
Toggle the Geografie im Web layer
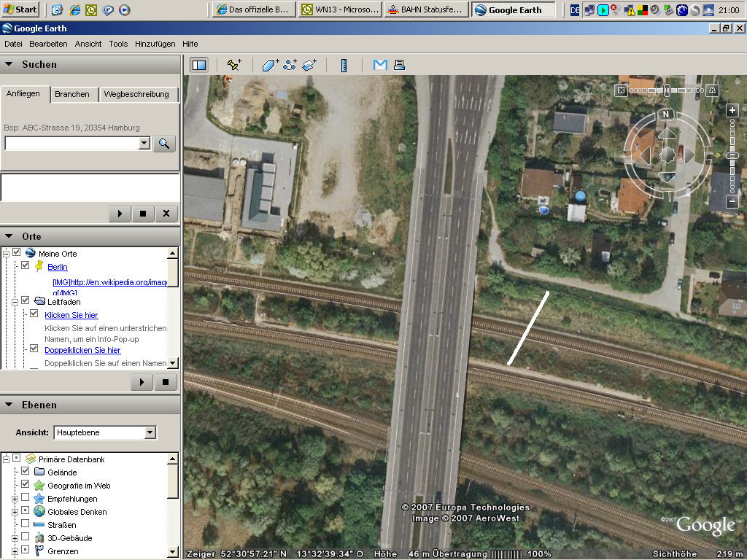point(26,484)
